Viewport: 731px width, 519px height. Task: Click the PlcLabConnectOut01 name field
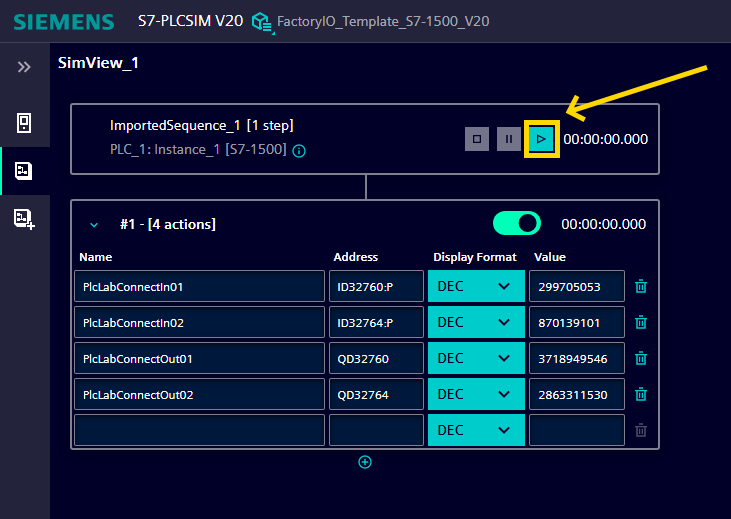click(200, 358)
